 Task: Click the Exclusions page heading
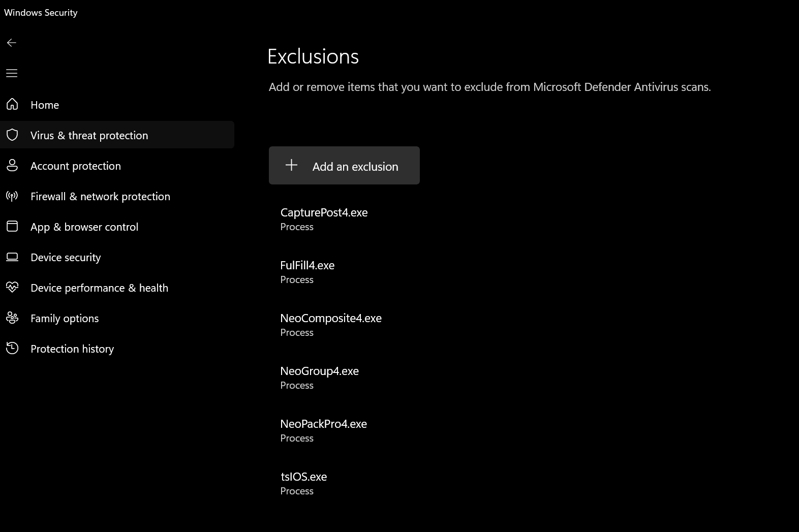coord(313,56)
